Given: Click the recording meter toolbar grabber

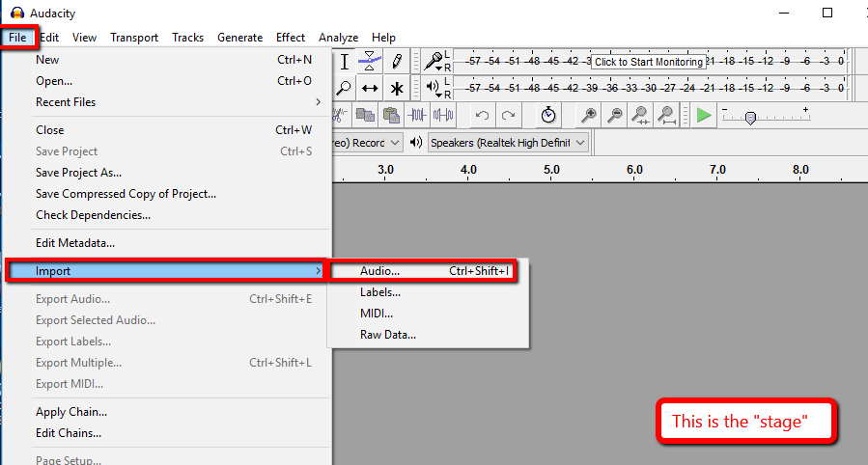Looking at the screenshot, I should pyautogui.click(x=416, y=62).
